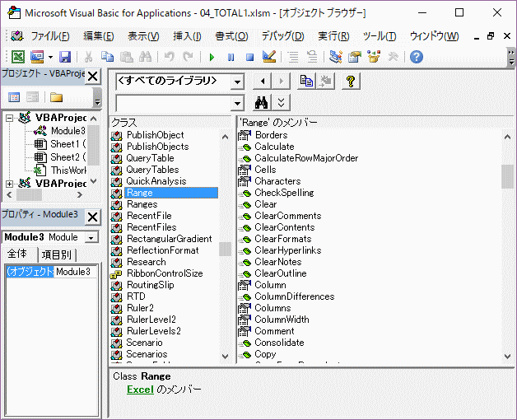Click the Redo arrow icon
Image resolution: width=517 pixels, height=420 pixels.
pos(189,57)
